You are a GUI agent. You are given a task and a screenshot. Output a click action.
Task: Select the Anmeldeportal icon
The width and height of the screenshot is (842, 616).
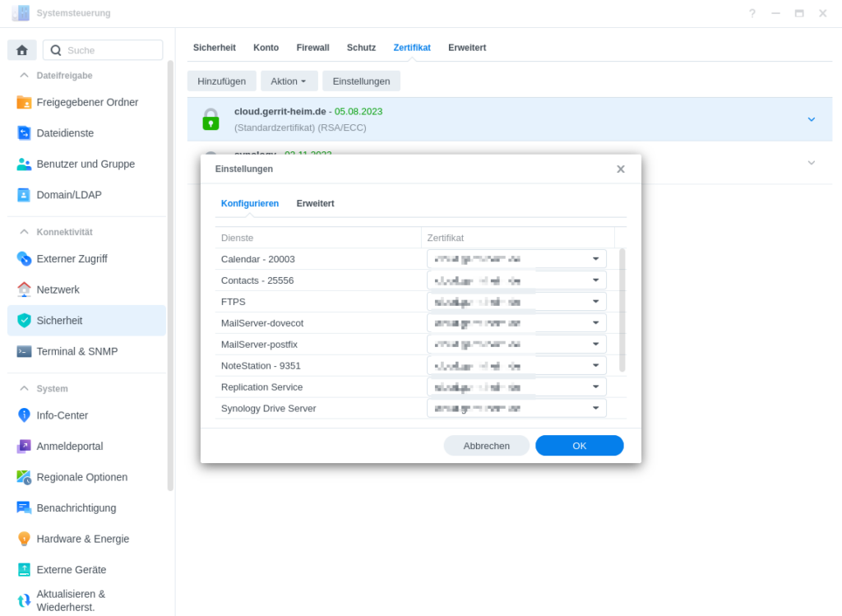tap(24, 446)
